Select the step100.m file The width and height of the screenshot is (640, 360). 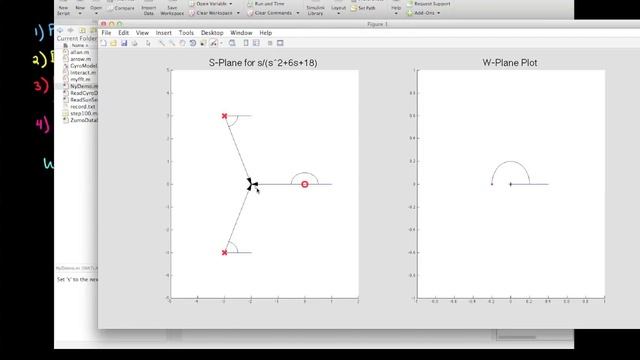click(x=80, y=113)
